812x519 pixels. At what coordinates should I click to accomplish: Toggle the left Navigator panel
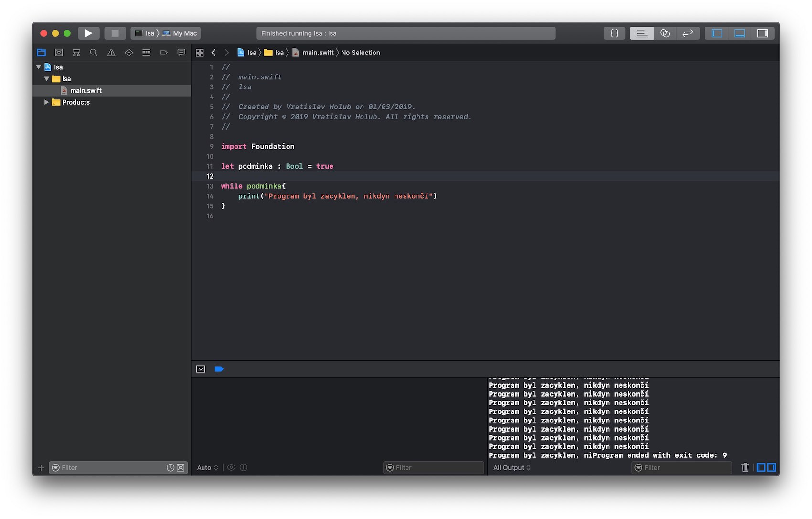pyautogui.click(x=716, y=33)
